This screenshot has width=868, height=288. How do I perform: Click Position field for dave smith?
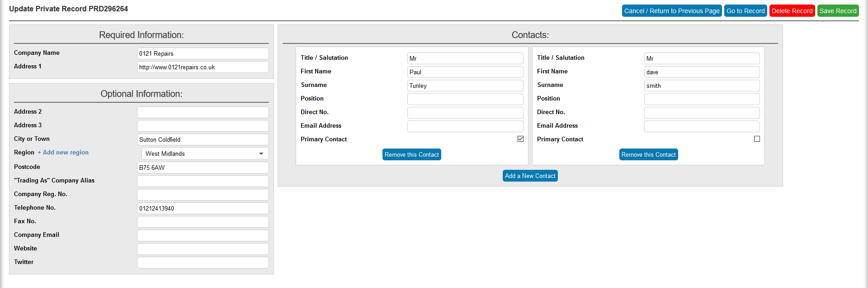pos(701,99)
